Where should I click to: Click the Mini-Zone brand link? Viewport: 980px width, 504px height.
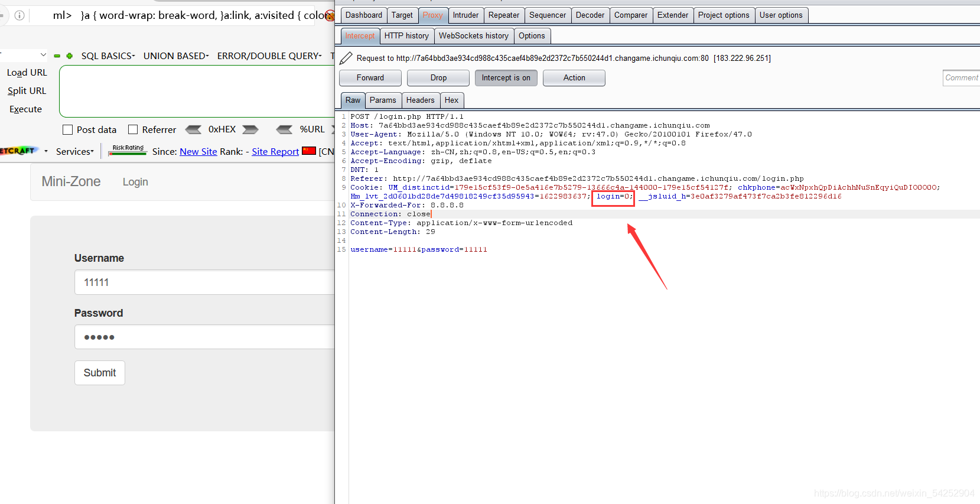point(71,182)
